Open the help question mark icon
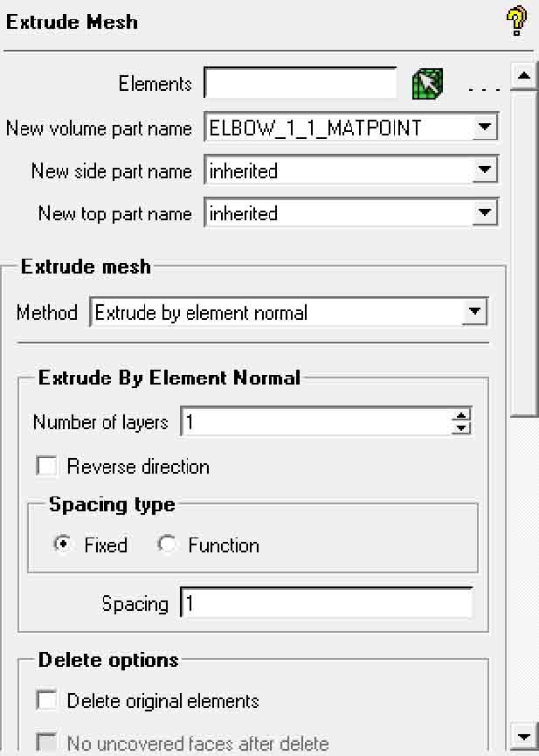539x756 pixels. point(516,21)
